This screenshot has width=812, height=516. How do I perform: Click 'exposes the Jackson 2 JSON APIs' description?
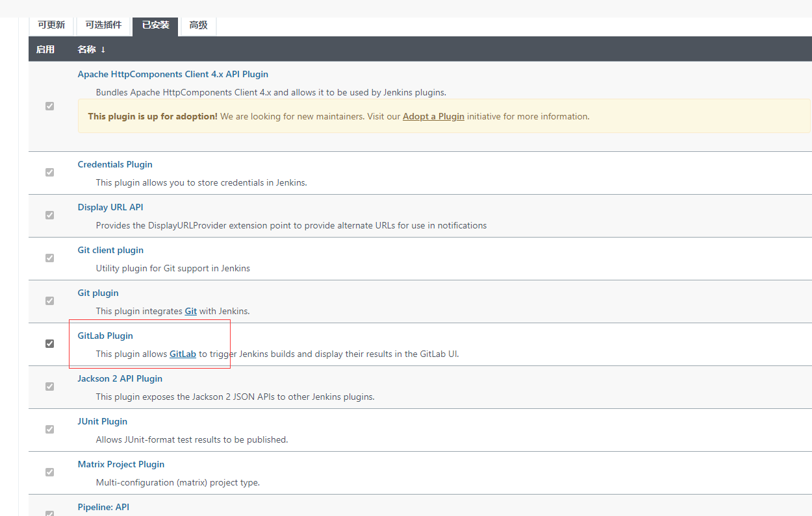tap(235, 397)
